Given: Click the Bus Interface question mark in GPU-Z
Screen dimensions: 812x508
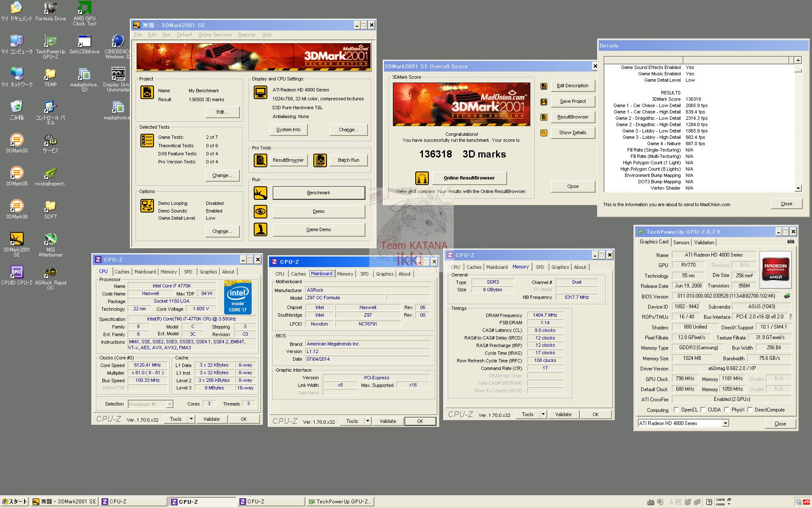Looking at the screenshot, I should [x=790, y=317].
